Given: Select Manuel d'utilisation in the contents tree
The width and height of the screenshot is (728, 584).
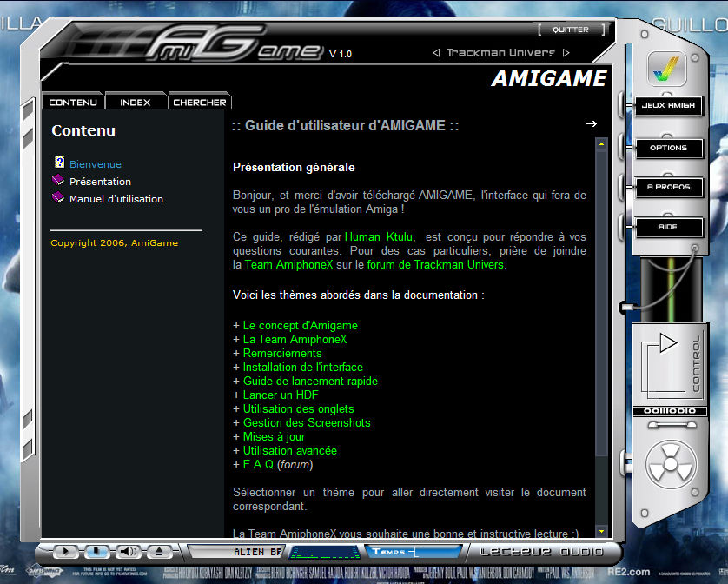Looking at the screenshot, I should [116, 199].
